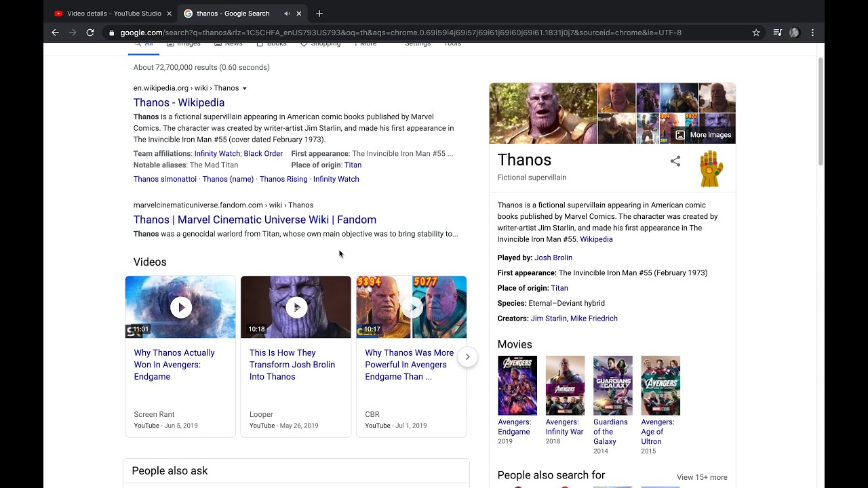Play Why Thanos Was More Powerful thumbnail
868x488 pixels.
coord(412,307)
